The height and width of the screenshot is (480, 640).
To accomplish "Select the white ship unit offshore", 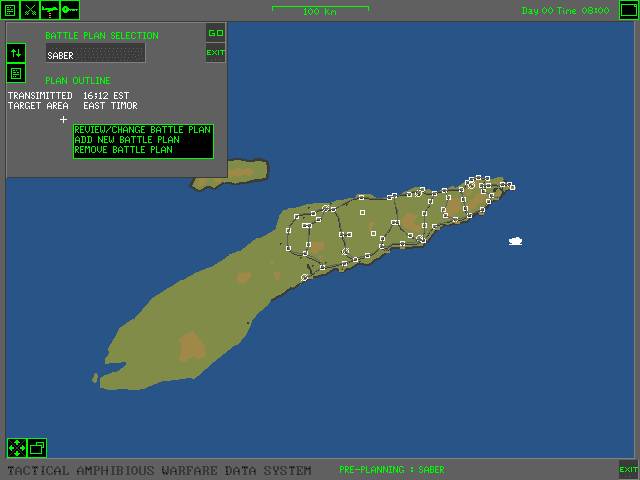I will tap(516, 241).
